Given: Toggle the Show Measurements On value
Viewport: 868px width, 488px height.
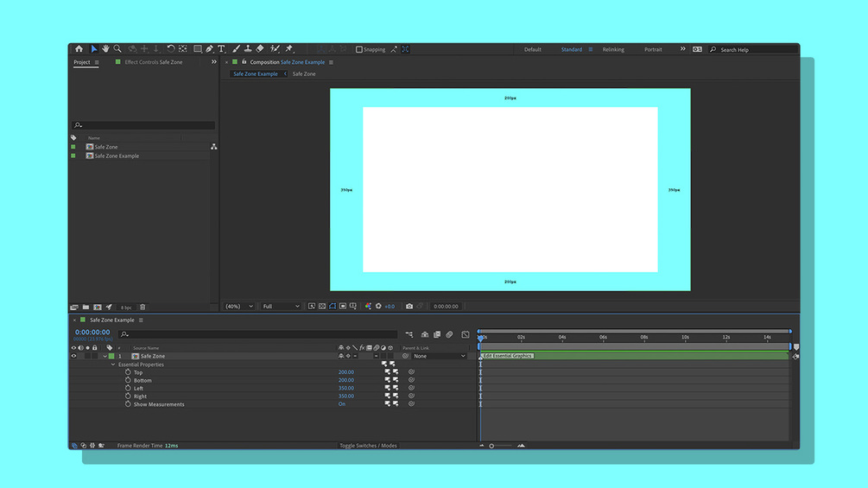Looking at the screenshot, I should [x=341, y=404].
